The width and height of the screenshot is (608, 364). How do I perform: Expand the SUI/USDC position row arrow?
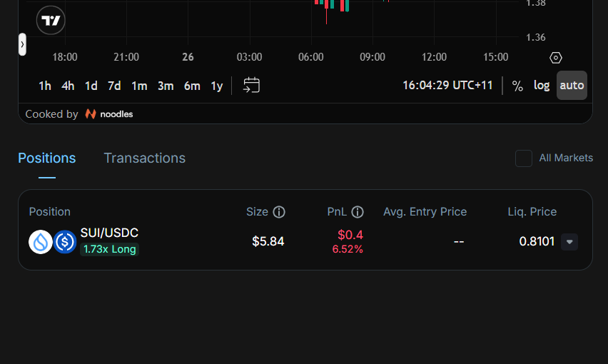[569, 242]
